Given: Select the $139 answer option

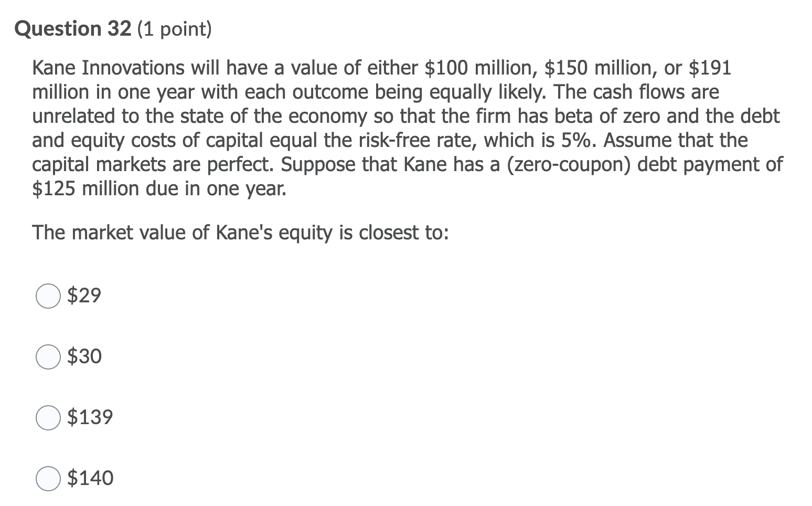Looking at the screenshot, I should point(48,418).
